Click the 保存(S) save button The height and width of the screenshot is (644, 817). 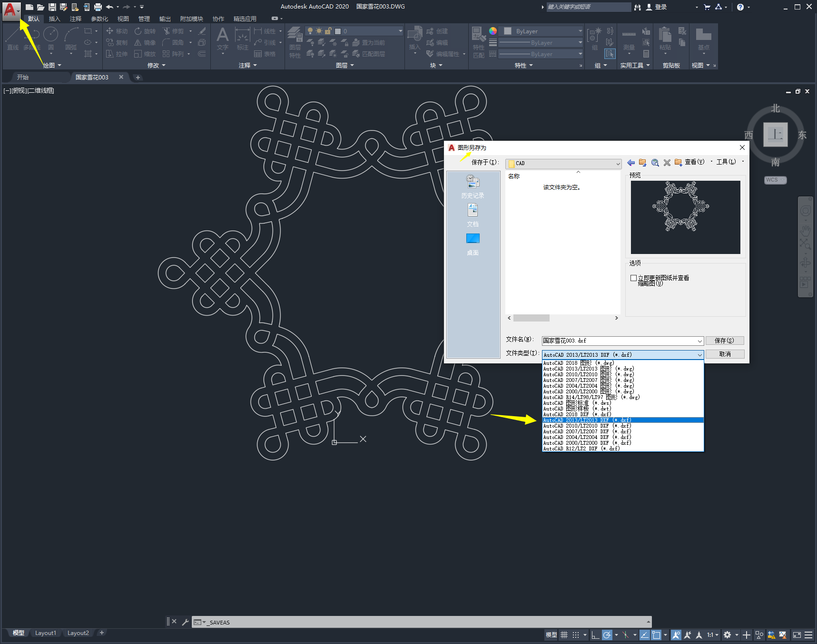coord(724,341)
